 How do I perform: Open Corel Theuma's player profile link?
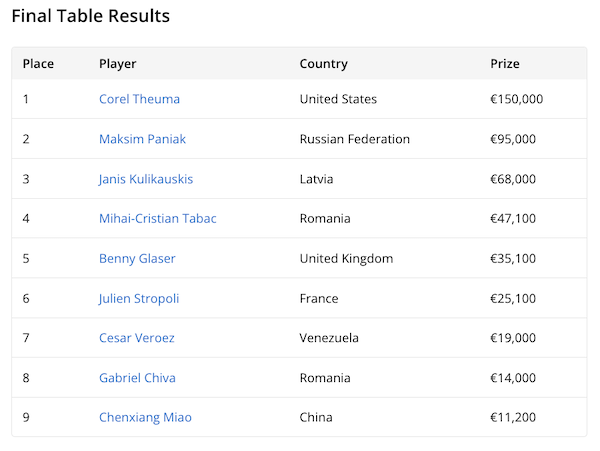(139, 99)
